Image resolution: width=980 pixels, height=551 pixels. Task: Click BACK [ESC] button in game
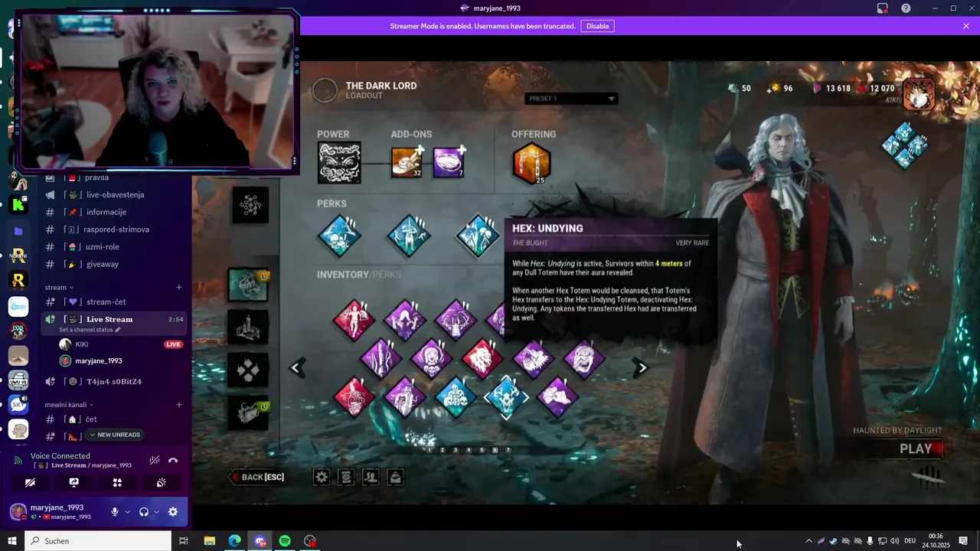pos(259,478)
